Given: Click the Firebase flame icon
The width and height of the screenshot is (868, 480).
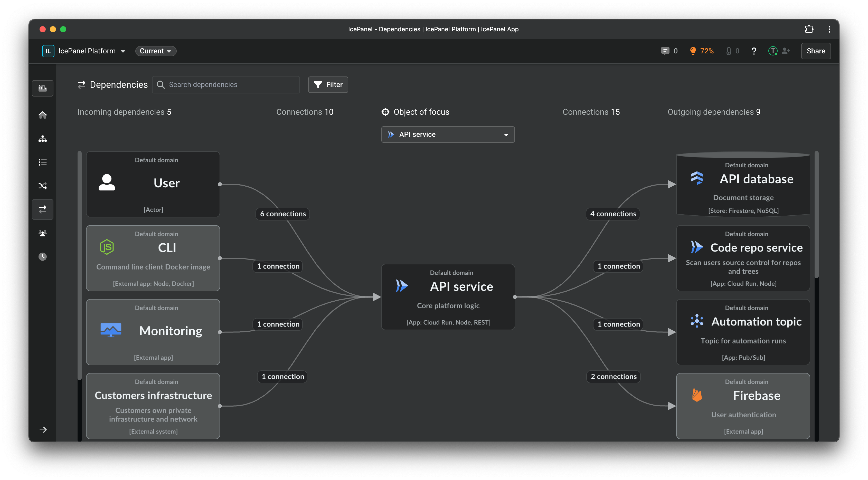Looking at the screenshot, I should pos(696,395).
